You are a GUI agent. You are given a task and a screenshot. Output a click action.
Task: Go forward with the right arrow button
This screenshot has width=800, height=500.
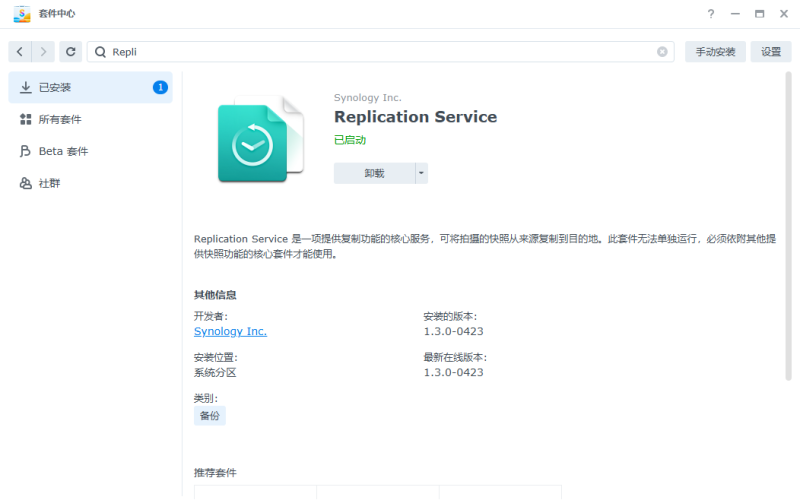click(43, 52)
